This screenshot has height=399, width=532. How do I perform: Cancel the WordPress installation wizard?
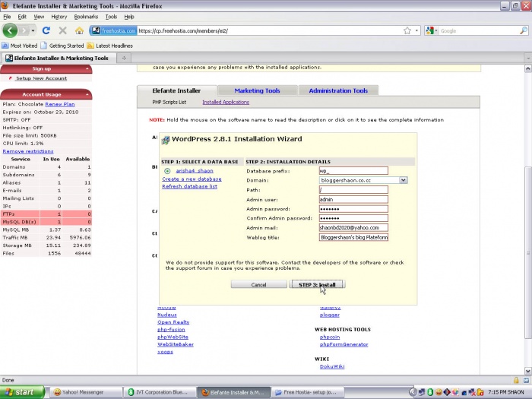[x=258, y=284]
